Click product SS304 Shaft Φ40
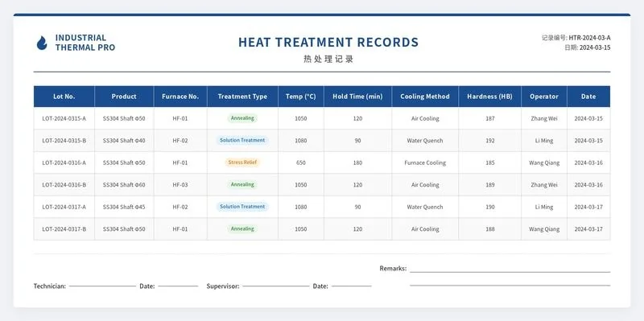The width and height of the screenshot is (644, 321). point(124,140)
